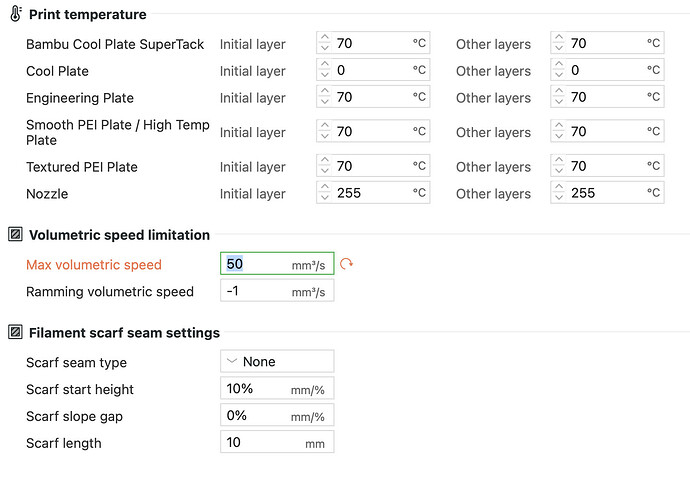Click the Volumetric speed limitation heading
This screenshot has width=690, height=491.
pos(119,235)
